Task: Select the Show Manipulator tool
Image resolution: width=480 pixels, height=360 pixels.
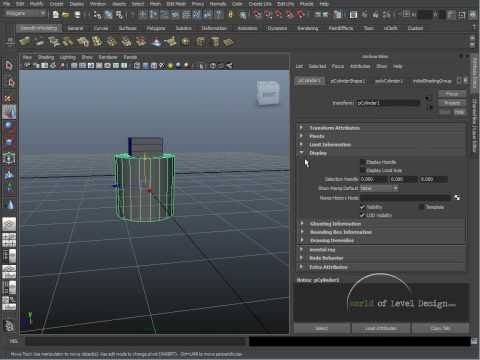Action: pos(9,188)
